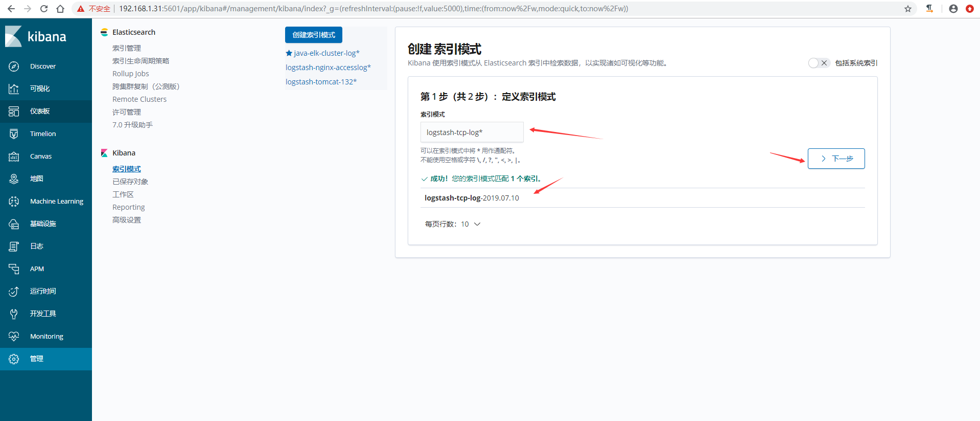Image resolution: width=980 pixels, height=421 pixels.
Task: Click the Infrastructure icon
Action: tap(14, 224)
